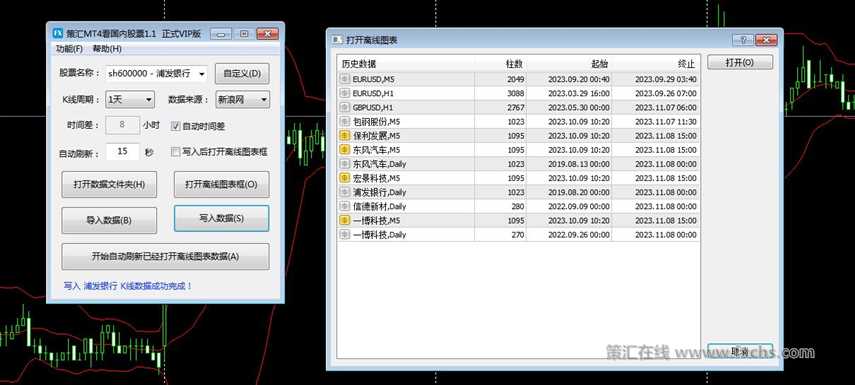Open the 数据来源 source dropdown
This screenshot has height=385, width=855.
(243, 99)
